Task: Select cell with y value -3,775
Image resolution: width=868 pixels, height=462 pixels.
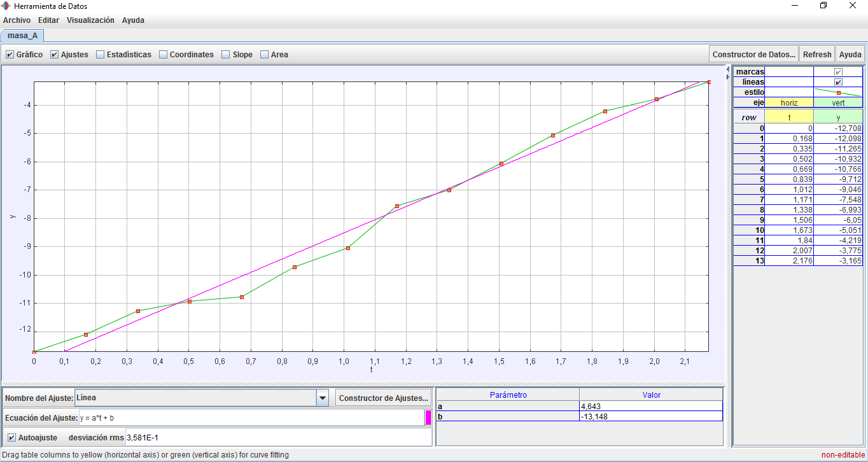Action: 838,251
